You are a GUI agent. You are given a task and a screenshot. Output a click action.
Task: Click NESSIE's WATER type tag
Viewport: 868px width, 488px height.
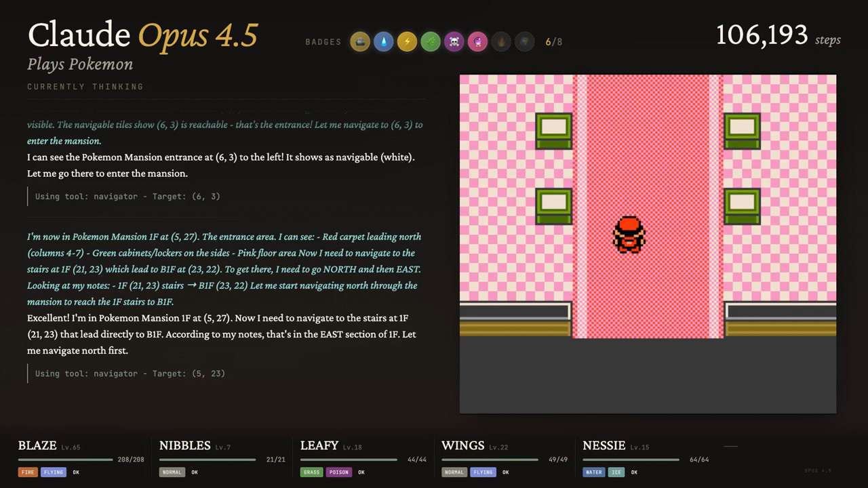click(x=594, y=472)
